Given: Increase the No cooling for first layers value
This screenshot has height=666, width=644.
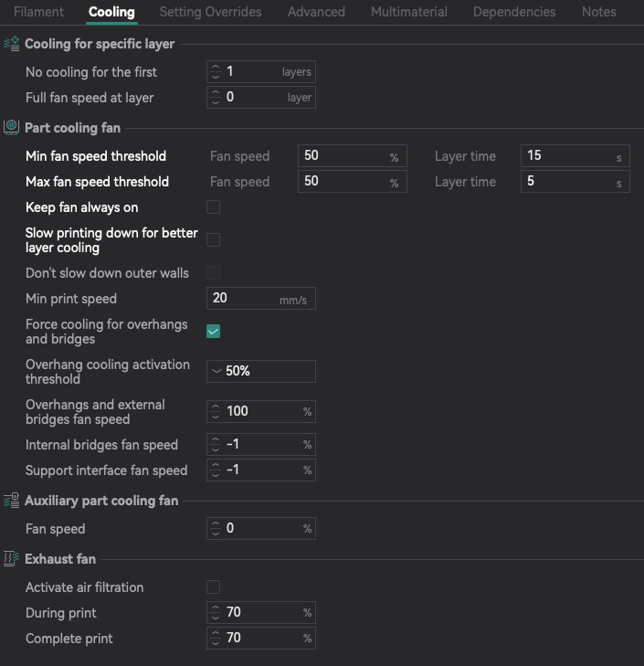Looking at the screenshot, I should 216,67.
